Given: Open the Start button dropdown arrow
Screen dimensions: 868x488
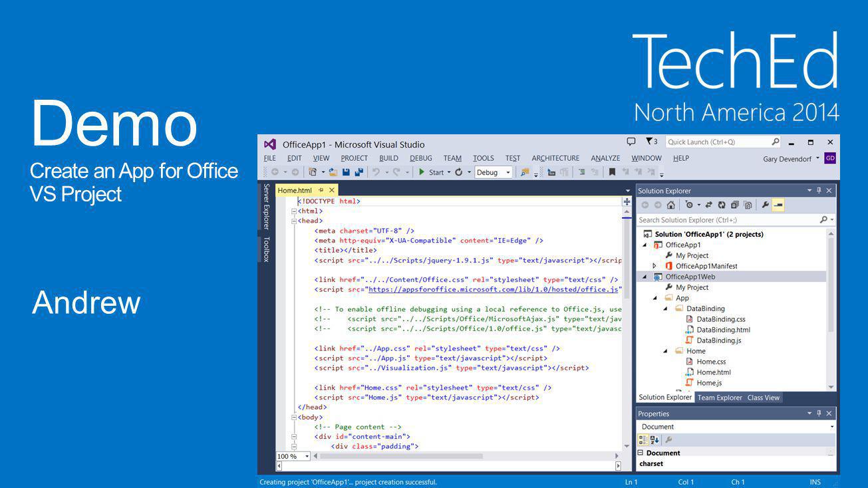Looking at the screenshot, I should point(448,172).
